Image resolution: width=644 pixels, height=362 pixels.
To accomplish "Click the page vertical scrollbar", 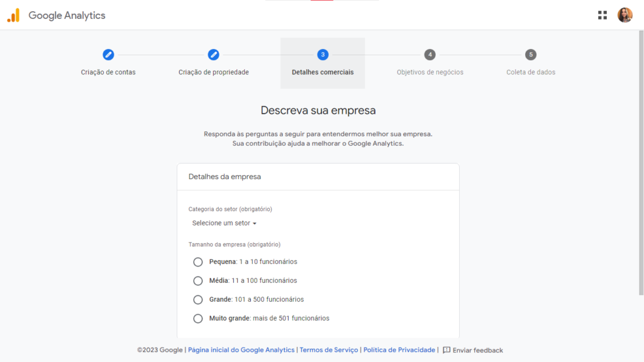I will pyautogui.click(x=641, y=163).
